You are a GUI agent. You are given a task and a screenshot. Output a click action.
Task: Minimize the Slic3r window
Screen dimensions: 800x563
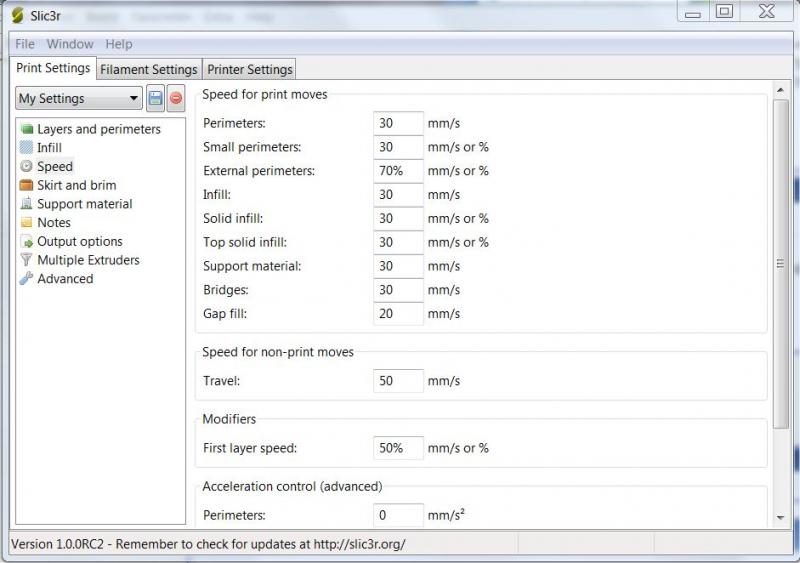point(692,12)
